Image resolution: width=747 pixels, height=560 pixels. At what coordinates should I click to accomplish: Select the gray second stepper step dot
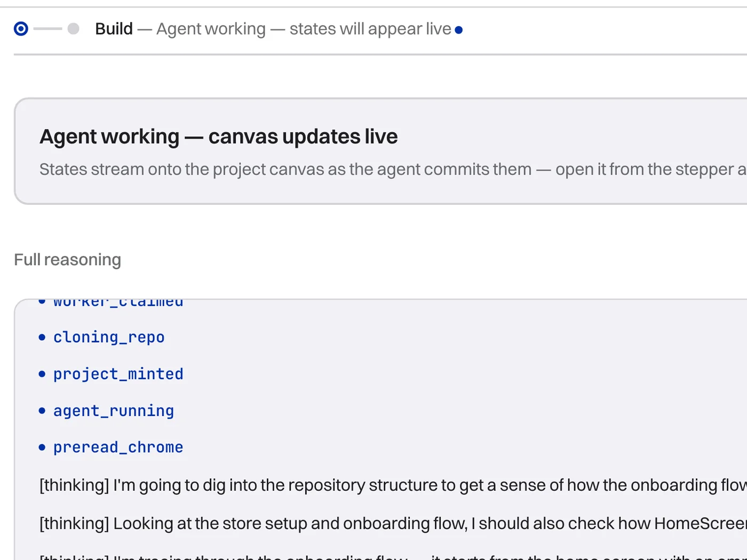point(74,29)
